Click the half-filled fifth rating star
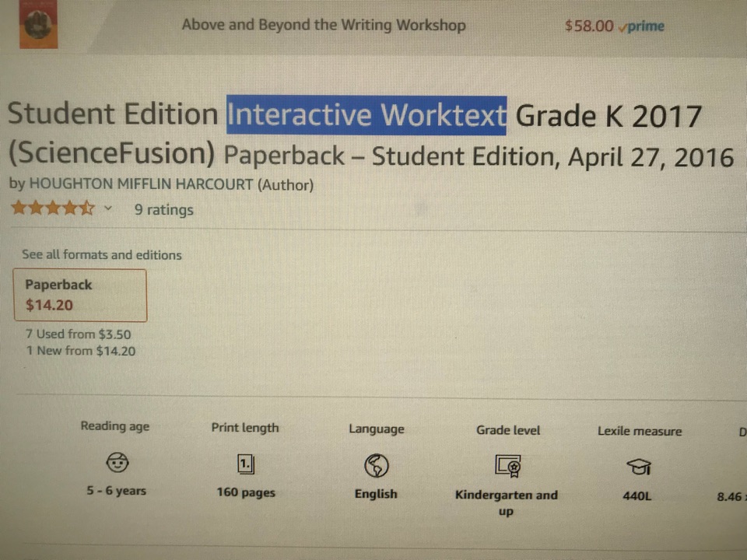 coord(87,208)
